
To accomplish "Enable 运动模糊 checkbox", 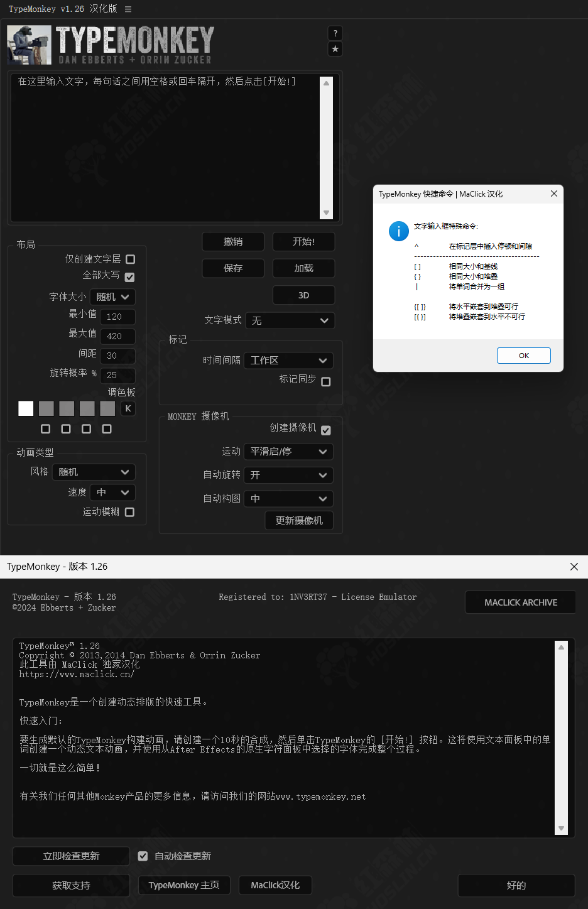I will (130, 512).
